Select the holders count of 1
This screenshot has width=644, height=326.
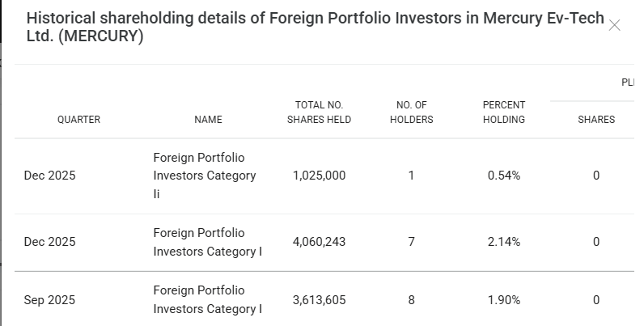[x=411, y=176]
